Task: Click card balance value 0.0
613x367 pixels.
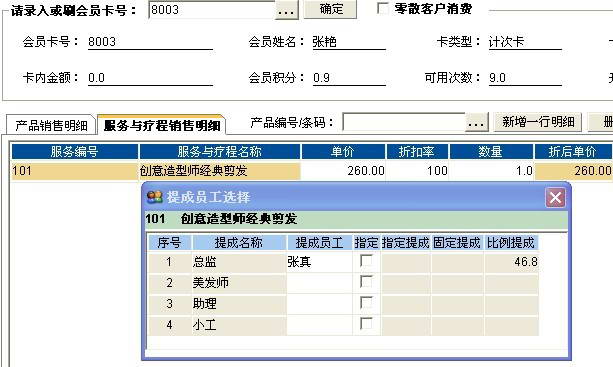Action: [x=96, y=78]
